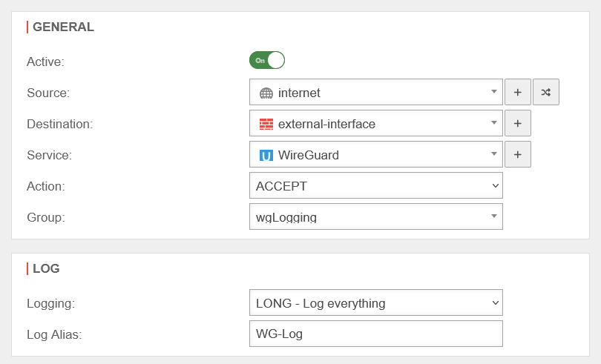Click the firewall icon in Destination field
Image resolution: width=601 pixels, height=364 pixels.
coord(266,125)
